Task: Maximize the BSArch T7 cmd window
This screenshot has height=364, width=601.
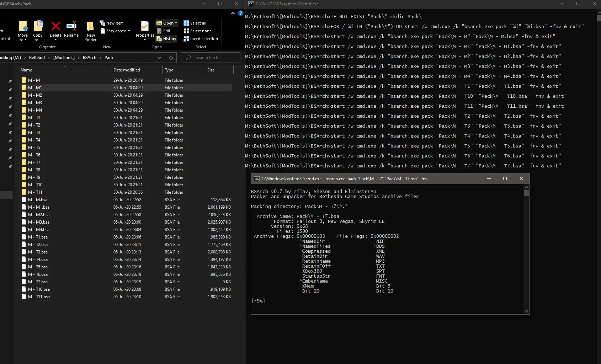Action: pyautogui.click(x=505, y=178)
